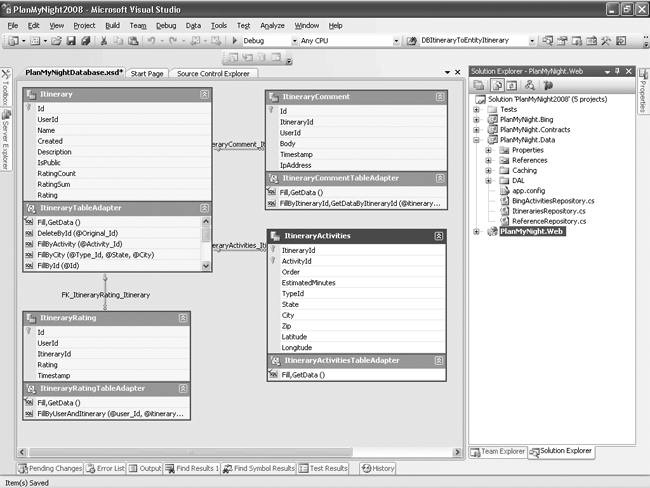The width and height of the screenshot is (650, 488).
Task: Click the Redo toolbar icon
Action: (173, 41)
